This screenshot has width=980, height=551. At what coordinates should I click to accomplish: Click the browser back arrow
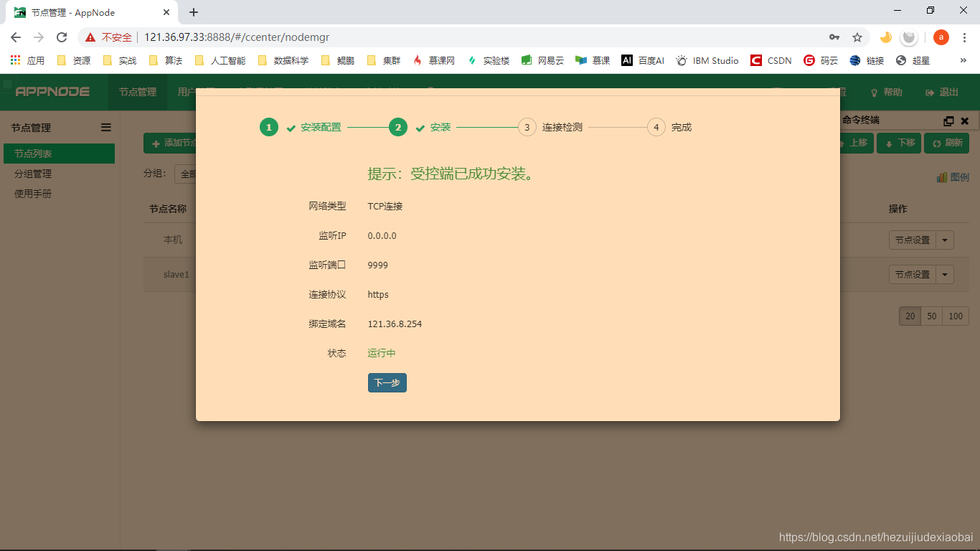(16, 37)
